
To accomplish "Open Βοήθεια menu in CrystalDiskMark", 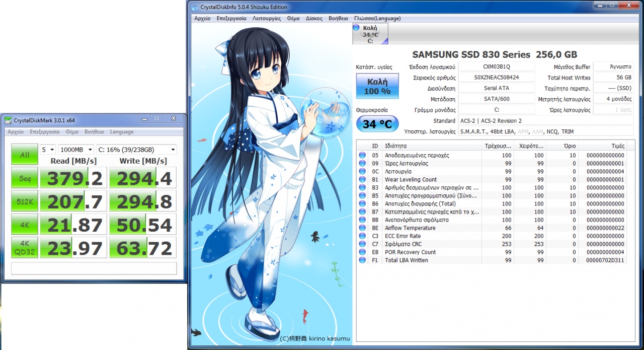I will [x=94, y=132].
